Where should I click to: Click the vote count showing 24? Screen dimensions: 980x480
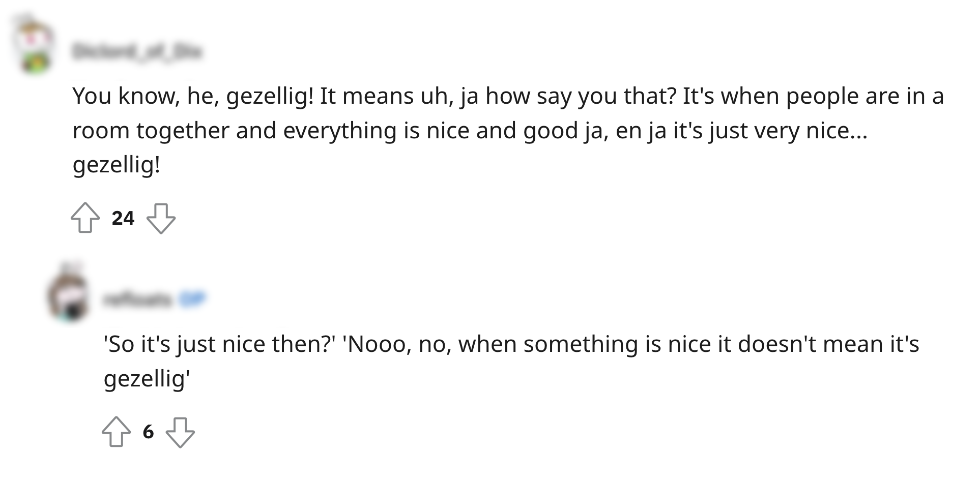[x=123, y=219]
